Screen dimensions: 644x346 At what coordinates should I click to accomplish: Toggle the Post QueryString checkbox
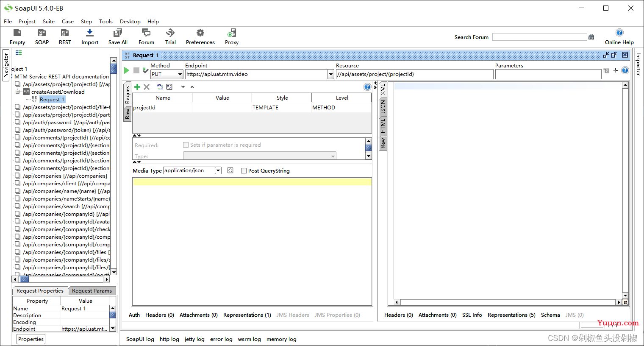pos(244,171)
